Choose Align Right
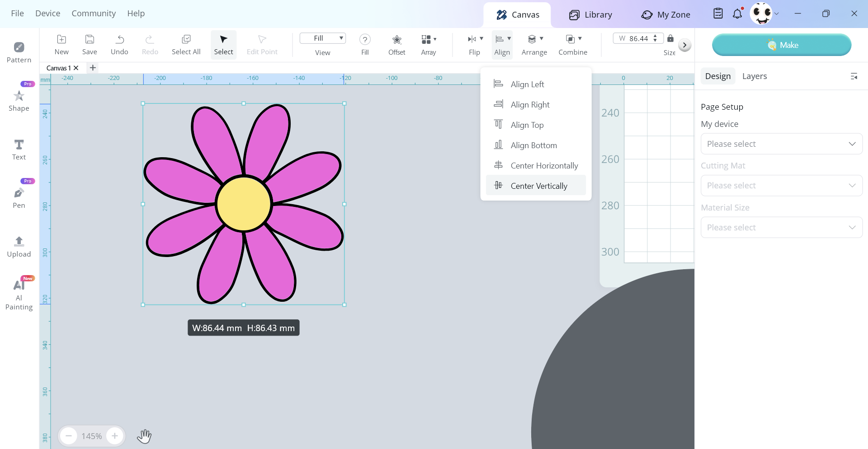Viewport: 868px width, 449px height. pyautogui.click(x=536, y=105)
